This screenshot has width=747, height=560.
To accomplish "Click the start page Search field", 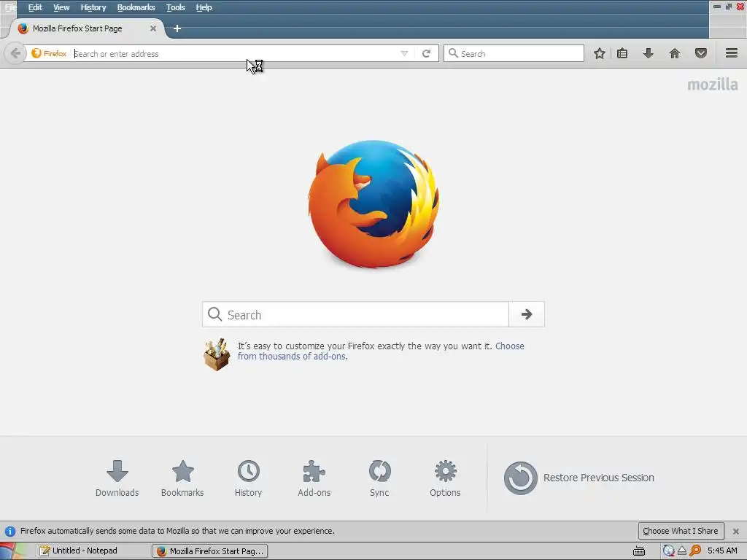I will (x=355, y=314).
